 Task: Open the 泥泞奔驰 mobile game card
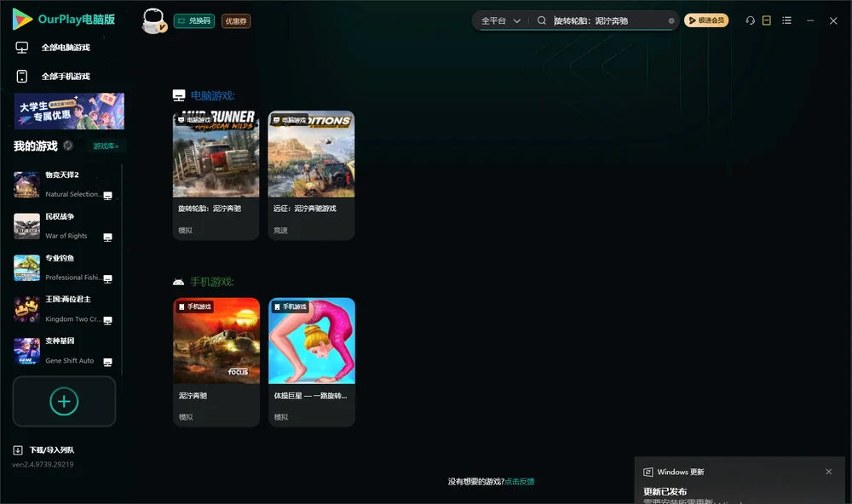(216, 363)
